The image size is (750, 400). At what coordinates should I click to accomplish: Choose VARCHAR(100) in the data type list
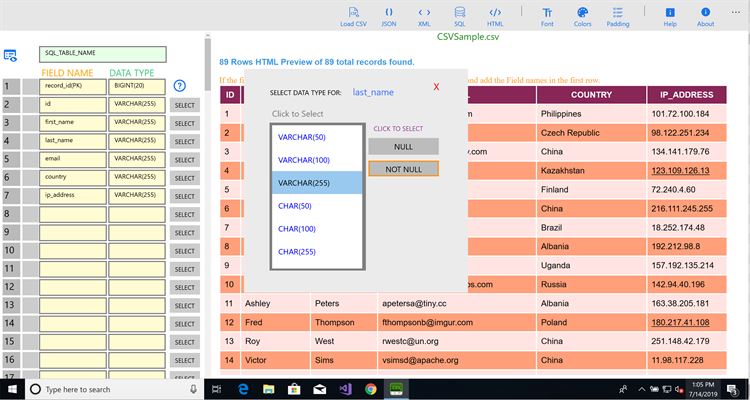coord(317,160)
